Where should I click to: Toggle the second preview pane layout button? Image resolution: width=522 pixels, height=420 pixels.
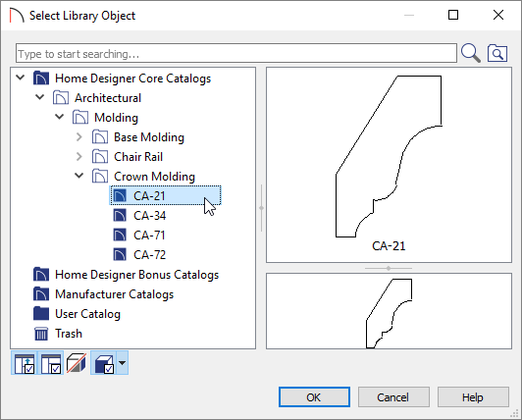tap(51, 363)
